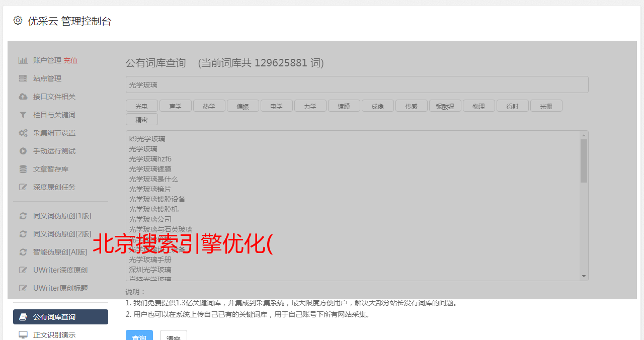Click the monitor icon for 正文识别演示
The height and width of the screenshot is (340, 644).
pos(23,335)
